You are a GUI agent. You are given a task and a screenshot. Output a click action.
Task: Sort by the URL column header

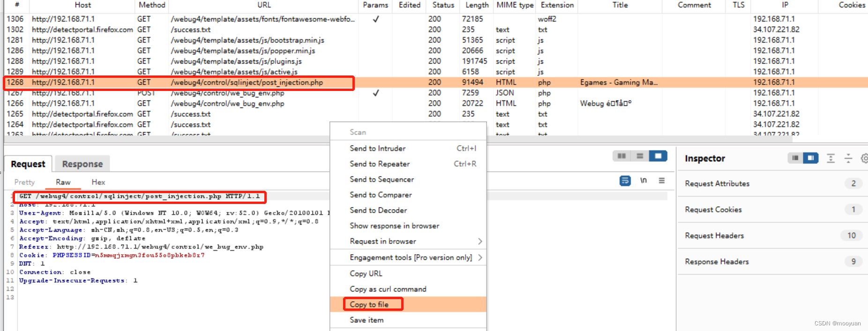(x=264, y=5)
